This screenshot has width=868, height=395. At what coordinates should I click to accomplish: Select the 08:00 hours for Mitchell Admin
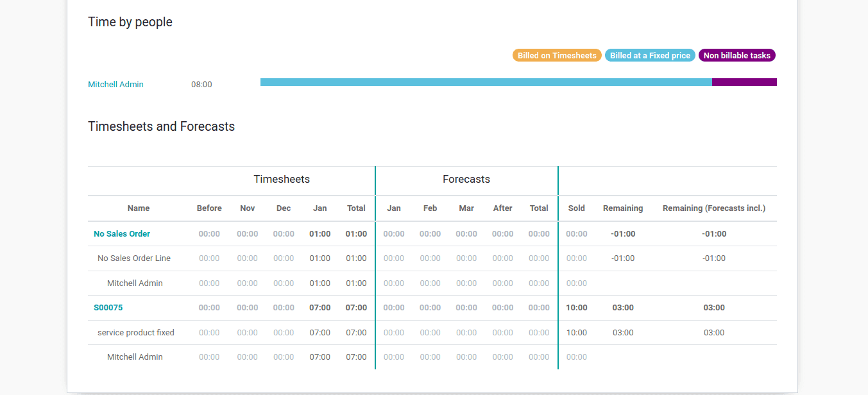(201, 85)
